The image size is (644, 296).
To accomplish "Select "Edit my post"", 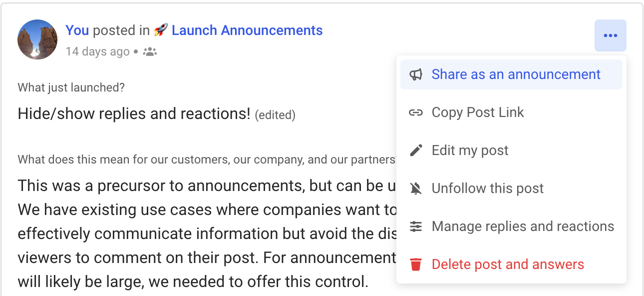I will (x=470, y=150).
